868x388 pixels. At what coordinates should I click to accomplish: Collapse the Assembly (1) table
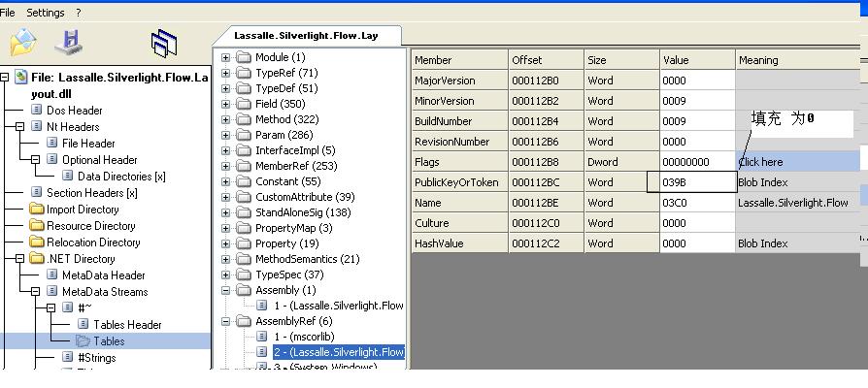coord(225,290)
